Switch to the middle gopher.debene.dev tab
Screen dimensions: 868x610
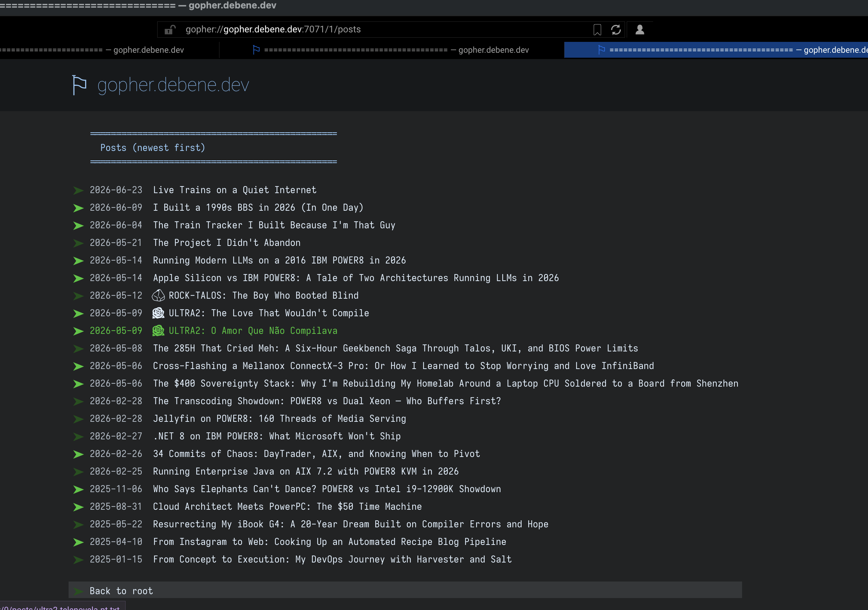(x=392, y=50)
